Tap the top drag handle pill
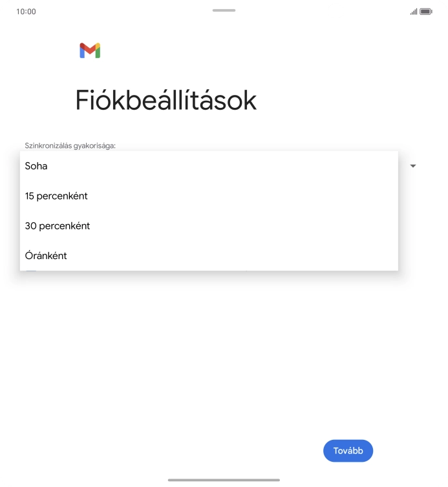This screenshot has height=487, width=448. click(x=224, y=10)
